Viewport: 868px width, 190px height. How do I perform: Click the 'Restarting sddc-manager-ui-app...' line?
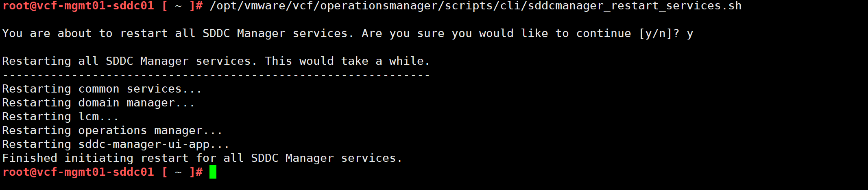click(x=116, y=144)
